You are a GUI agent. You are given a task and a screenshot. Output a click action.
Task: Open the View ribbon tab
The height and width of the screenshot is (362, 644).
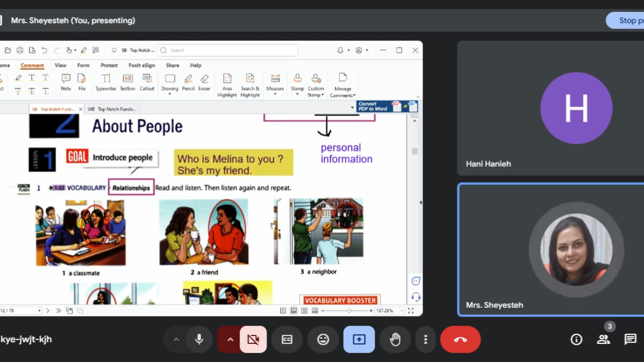click(60, 65)
